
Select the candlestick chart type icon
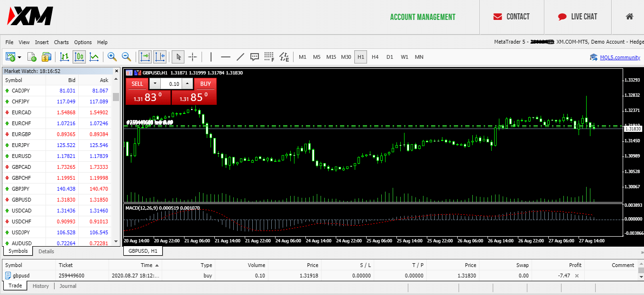(x=79, y=57)
